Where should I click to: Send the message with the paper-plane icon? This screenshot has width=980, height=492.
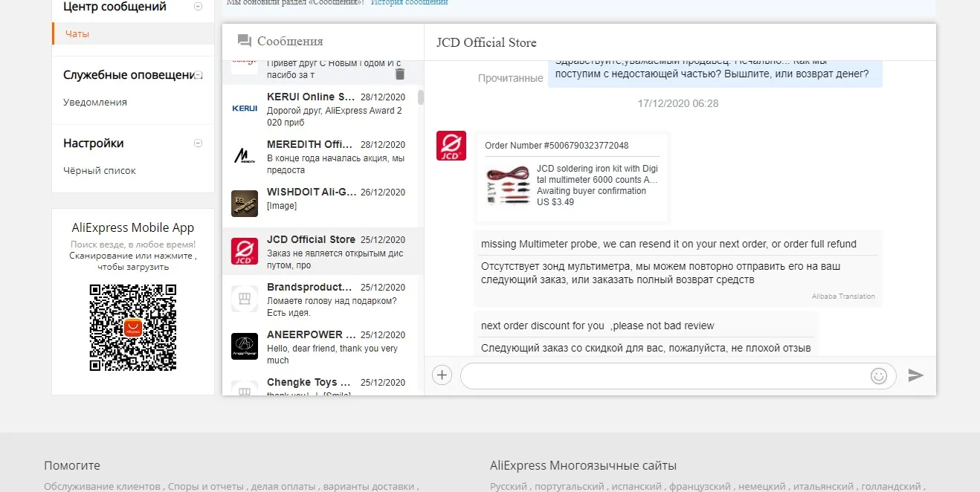click(x=916, y=375)
